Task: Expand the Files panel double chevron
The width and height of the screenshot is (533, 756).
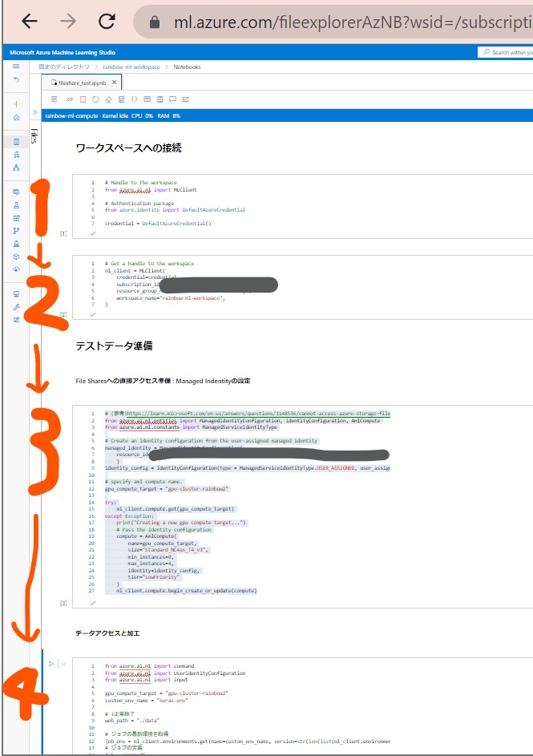Action: click(x=34, y=112)
